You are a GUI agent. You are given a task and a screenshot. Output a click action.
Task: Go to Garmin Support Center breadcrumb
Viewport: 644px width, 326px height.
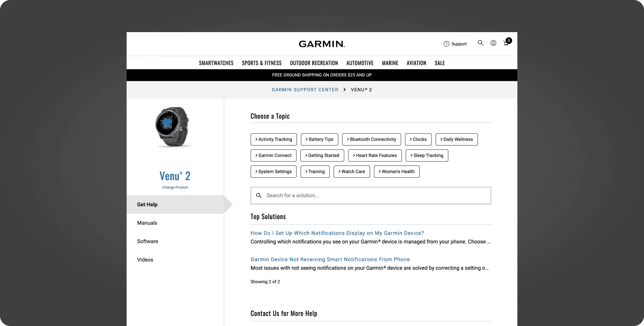tap(305, 90)
